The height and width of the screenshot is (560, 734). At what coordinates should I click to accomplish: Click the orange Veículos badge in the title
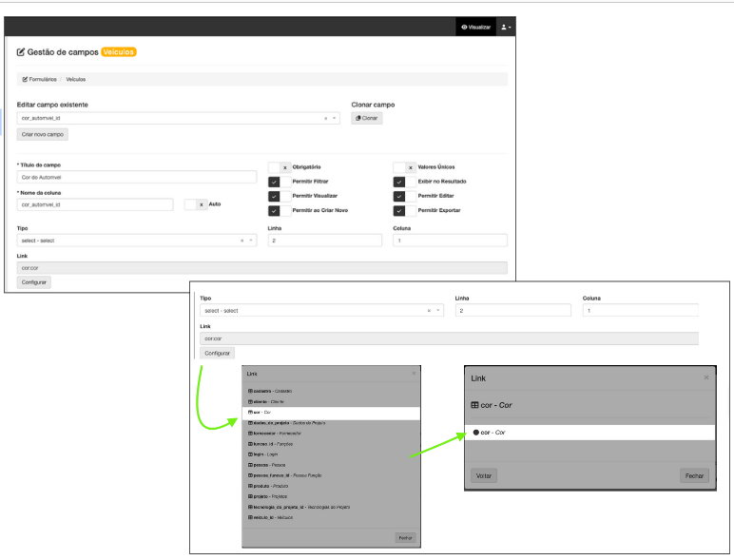119,52
